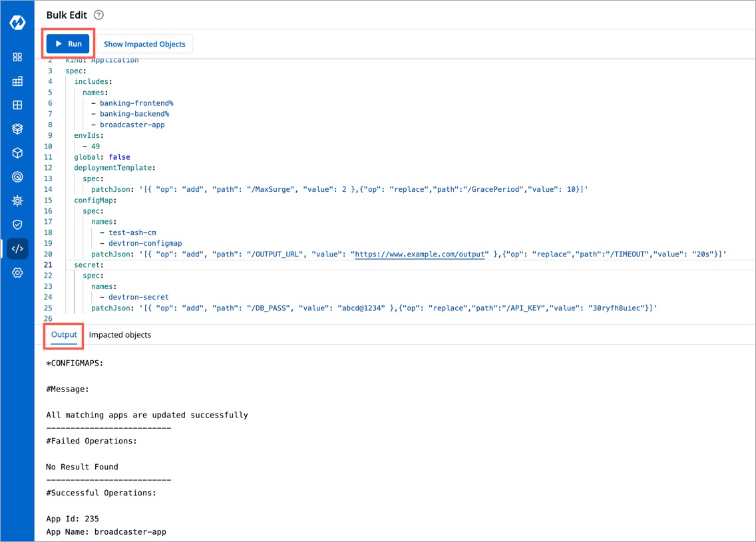The image size is (756, 542).
Task: Click line number 21 in the editor gutter
Action: coord(49,265)
